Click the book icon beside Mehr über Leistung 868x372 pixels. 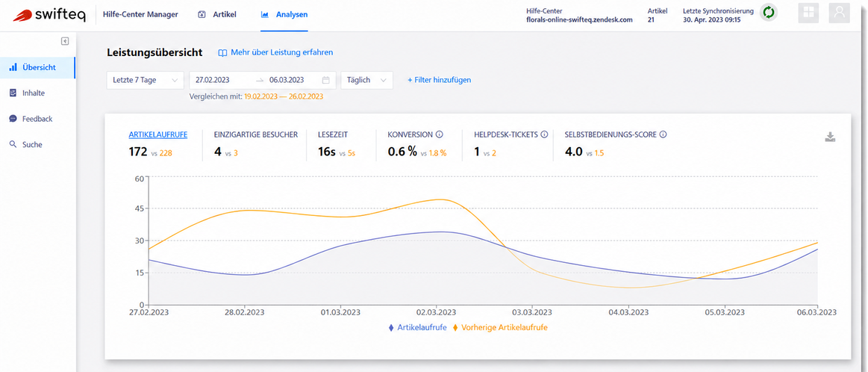pos(222,53)
